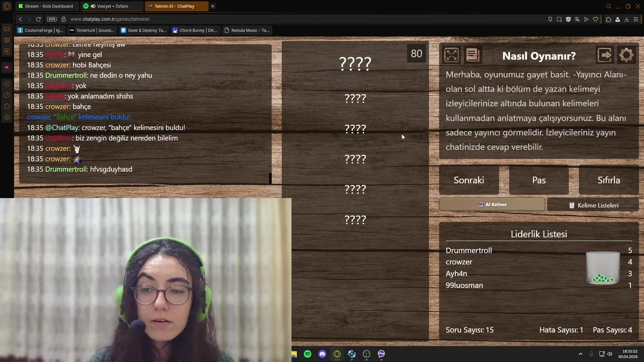Click the glass jar with green gems
644x362 pixels.
pos(603,268)
